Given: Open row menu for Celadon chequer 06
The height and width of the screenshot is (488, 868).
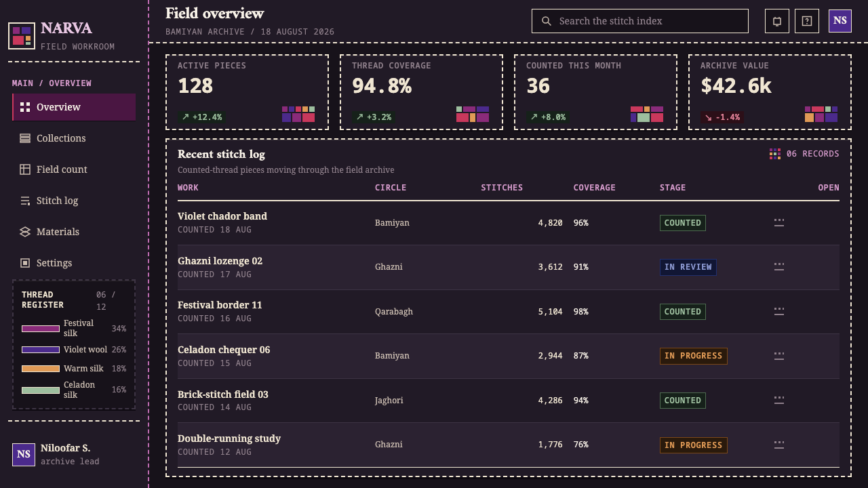Looking at the screenshot, I should [779, 356].
